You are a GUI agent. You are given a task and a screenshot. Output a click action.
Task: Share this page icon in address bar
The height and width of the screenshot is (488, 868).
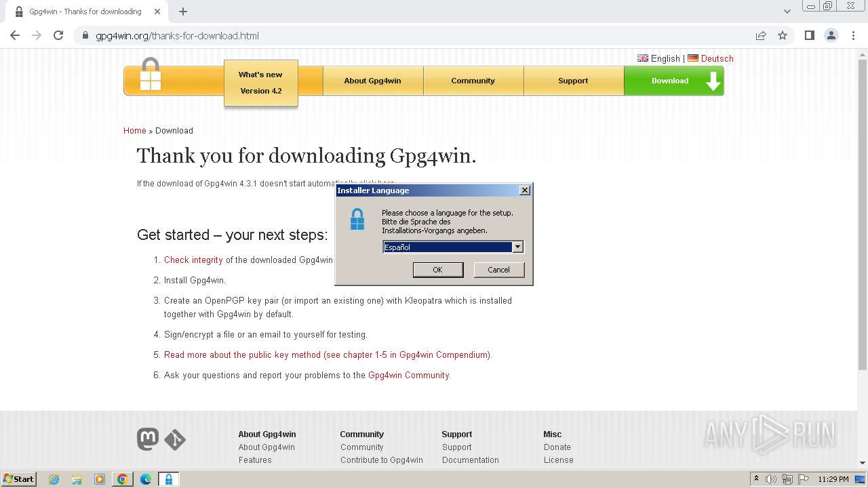click(761, 36)
